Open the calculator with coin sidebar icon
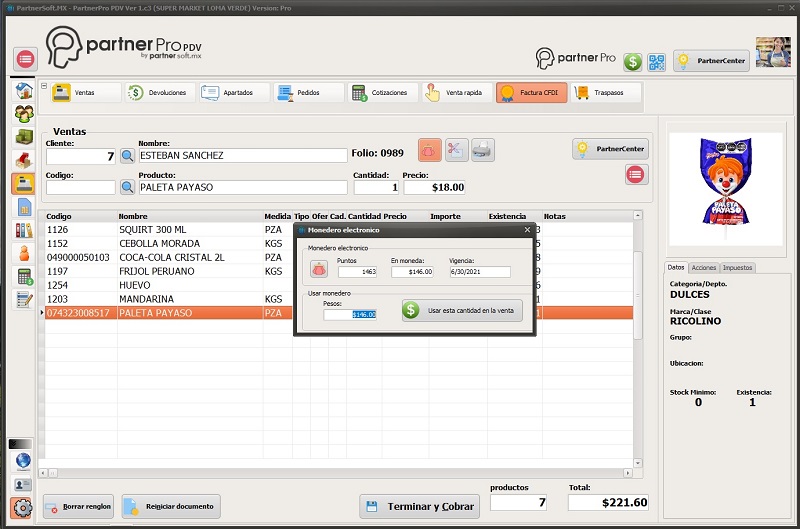 pos(23,276)
